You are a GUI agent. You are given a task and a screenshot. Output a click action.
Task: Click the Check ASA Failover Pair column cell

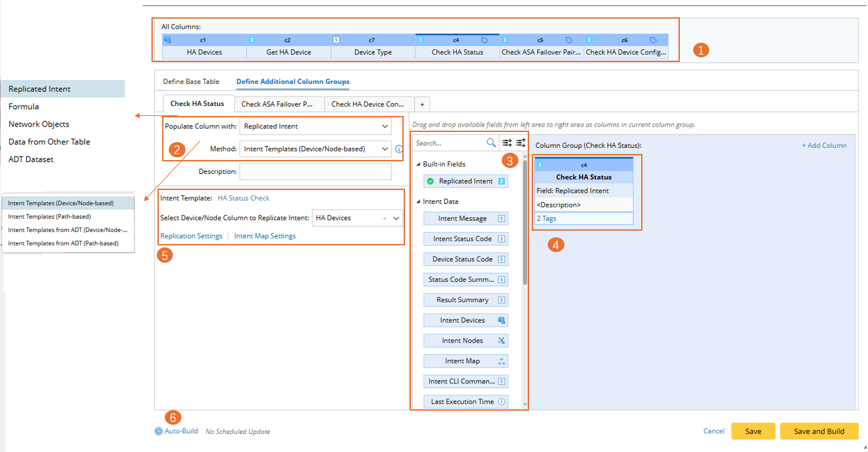click(542, 52)
